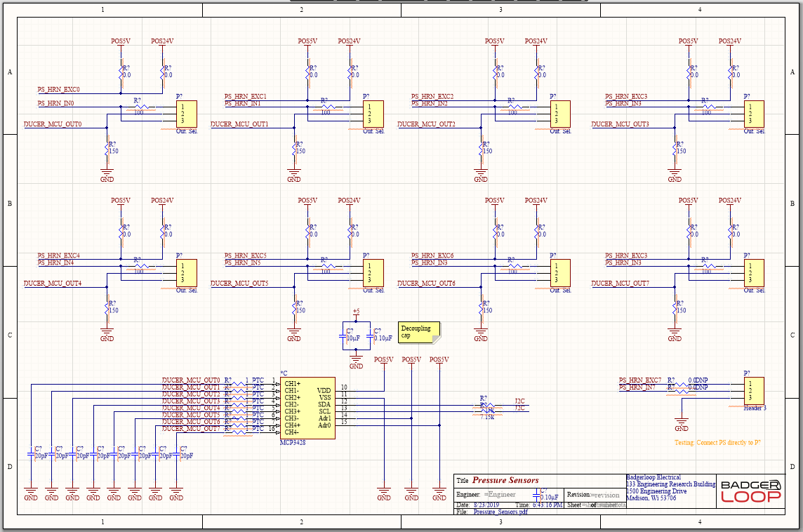Click the 8/23/2019 date field
Image resolution: width=803 pixels, height=532 pixels.
[x=486, y=505]
